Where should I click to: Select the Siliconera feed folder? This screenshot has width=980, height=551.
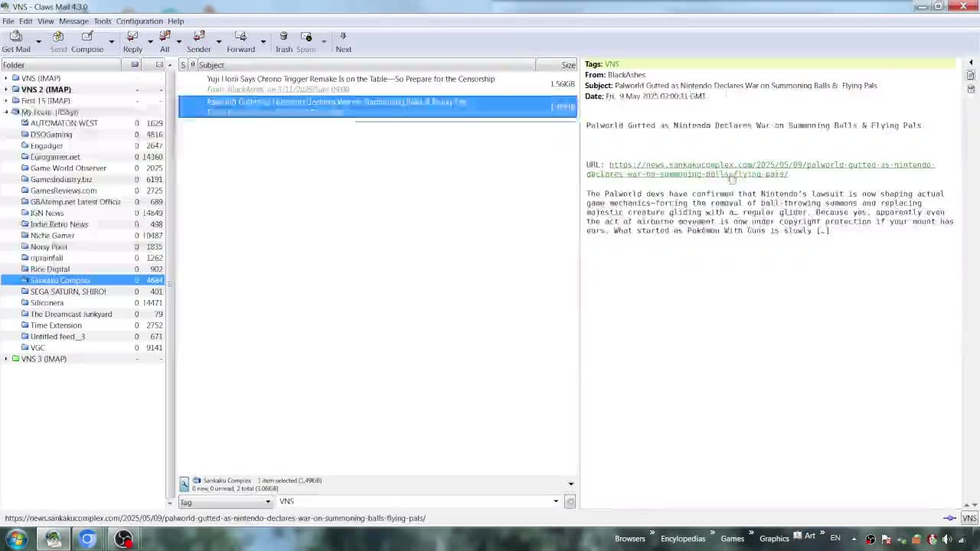tap(47, 303)
